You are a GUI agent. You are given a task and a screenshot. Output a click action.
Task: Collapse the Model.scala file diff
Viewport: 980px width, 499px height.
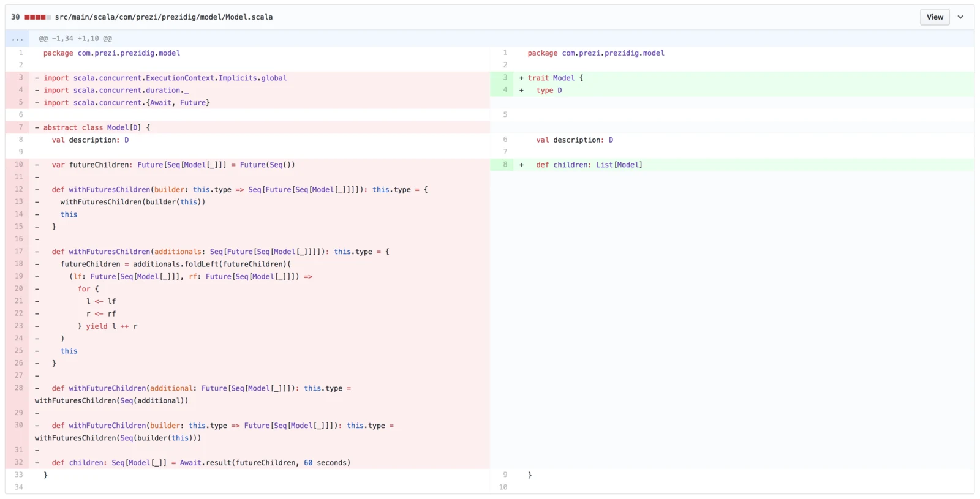(x=960, y=17)
